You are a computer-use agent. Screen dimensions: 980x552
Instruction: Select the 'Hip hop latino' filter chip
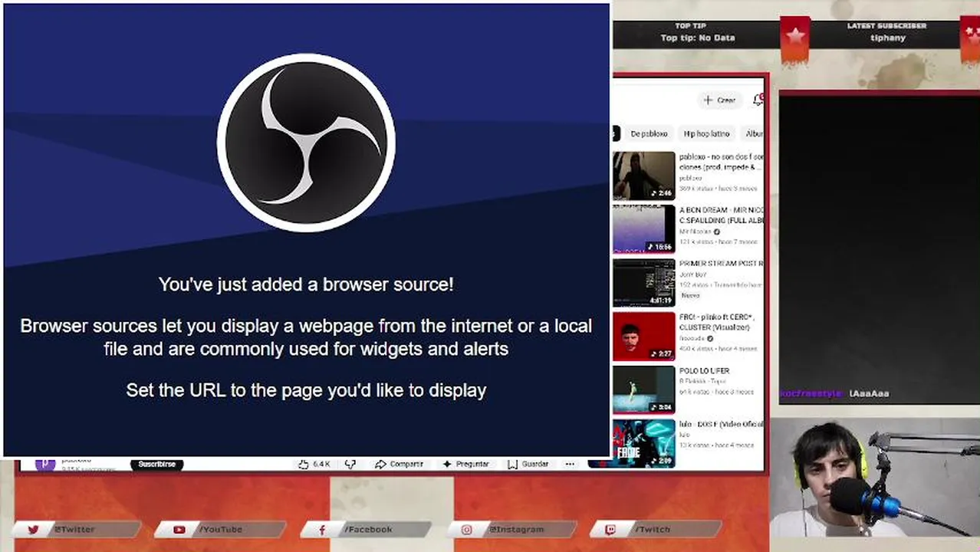(x=706, y=133)
